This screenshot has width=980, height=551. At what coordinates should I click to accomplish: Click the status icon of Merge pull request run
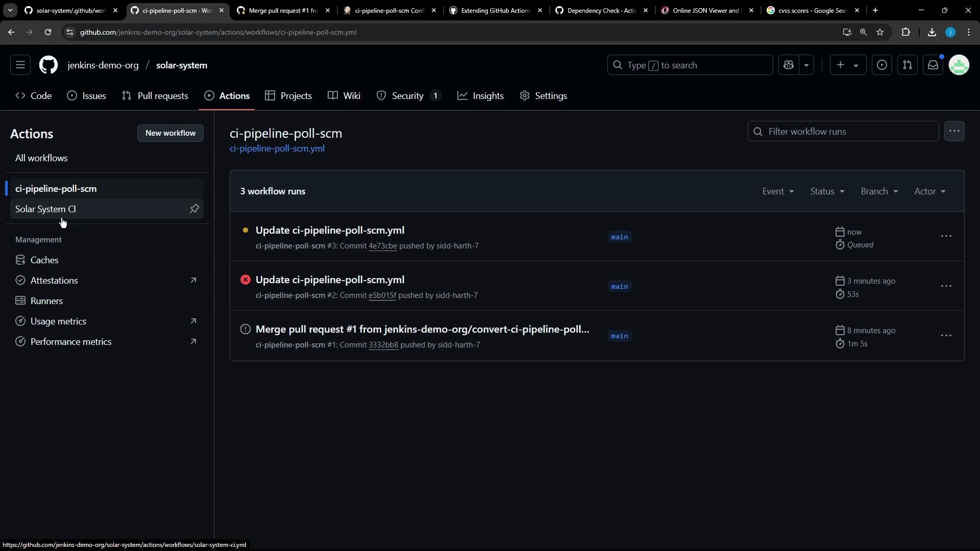tap(246, 329)
